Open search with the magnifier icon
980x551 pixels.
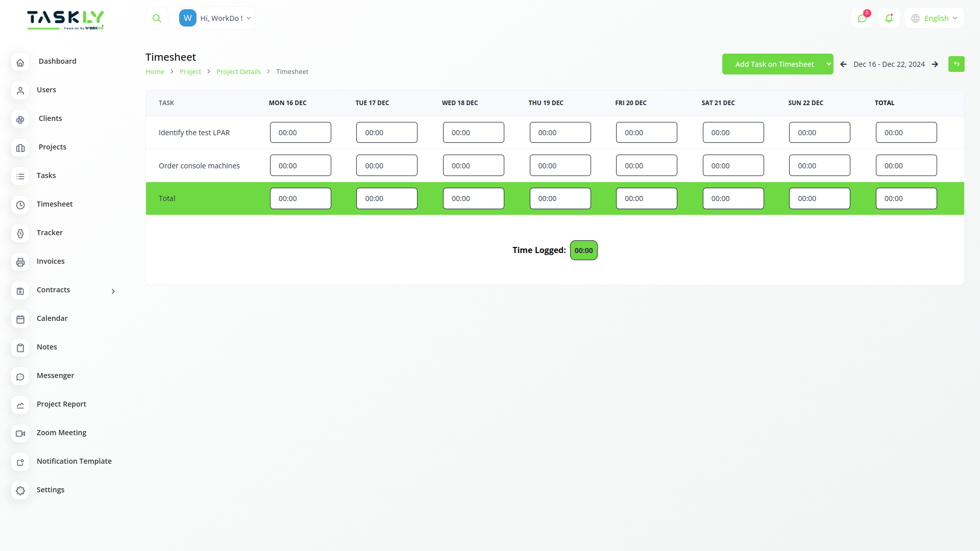157,17
